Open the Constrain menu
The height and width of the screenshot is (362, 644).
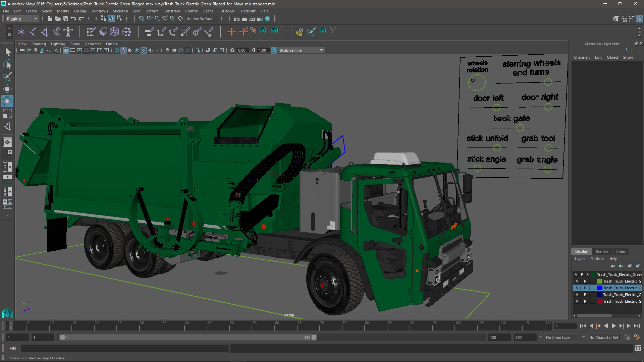tap(171, 11)
